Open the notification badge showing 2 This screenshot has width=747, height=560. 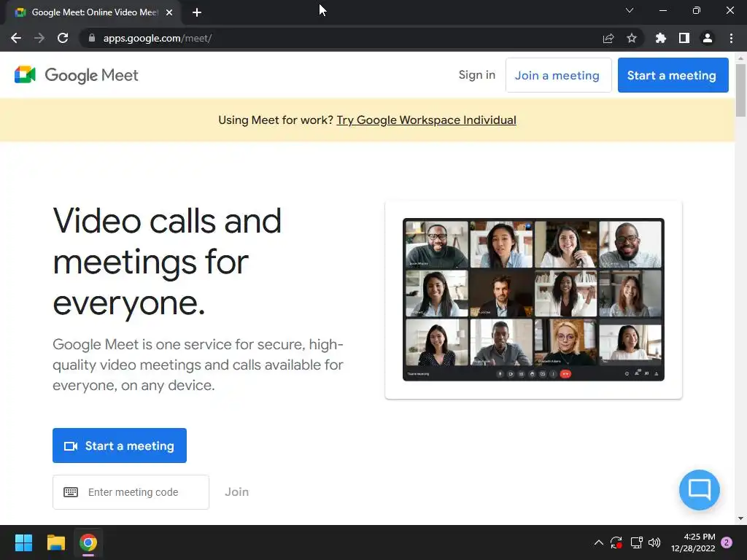(727, 542)
